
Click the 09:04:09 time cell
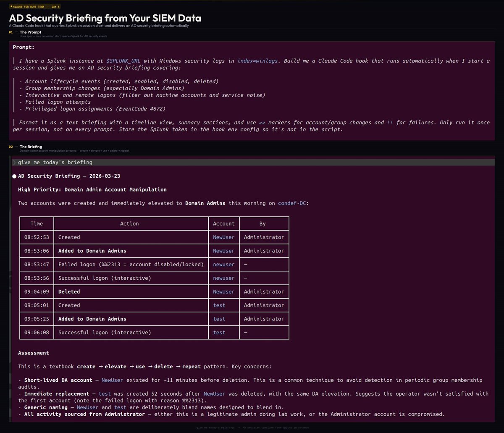pos(37,291)
